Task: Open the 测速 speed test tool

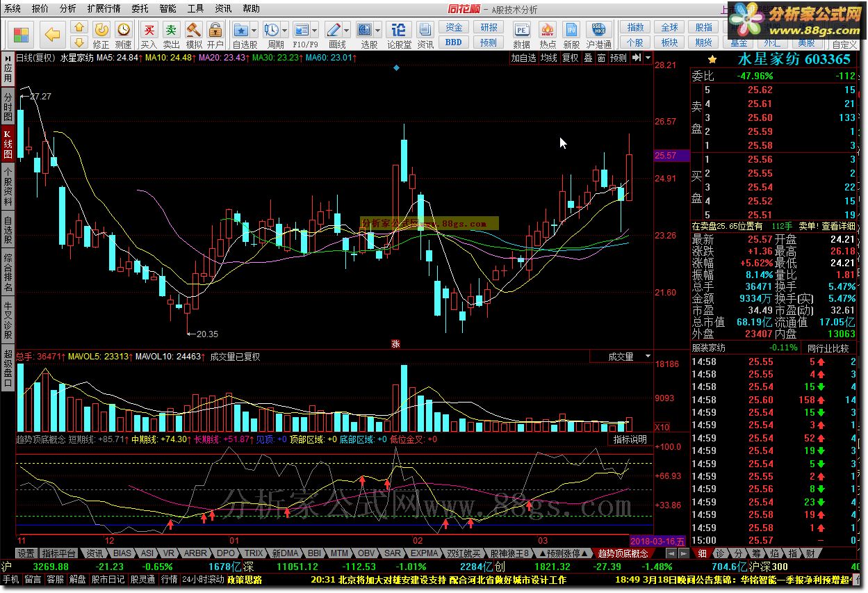Action: (x=124, y=34)
